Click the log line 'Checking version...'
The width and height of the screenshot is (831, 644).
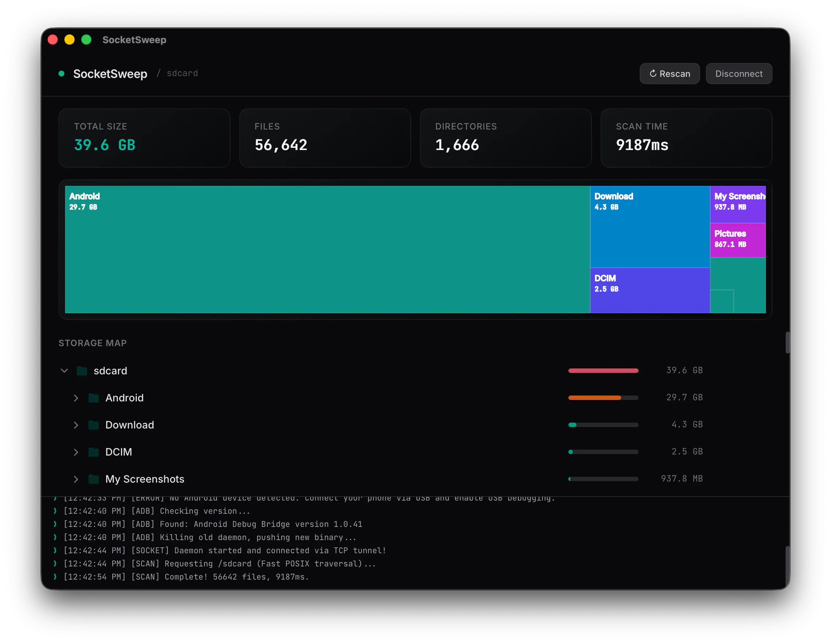point(157,511)
